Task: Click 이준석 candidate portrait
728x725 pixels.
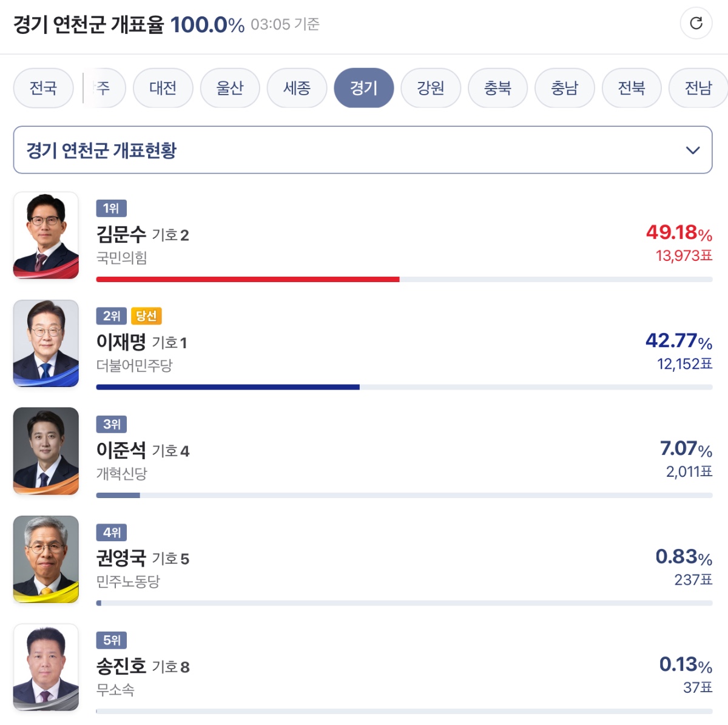Action: [x=46, y=451]
